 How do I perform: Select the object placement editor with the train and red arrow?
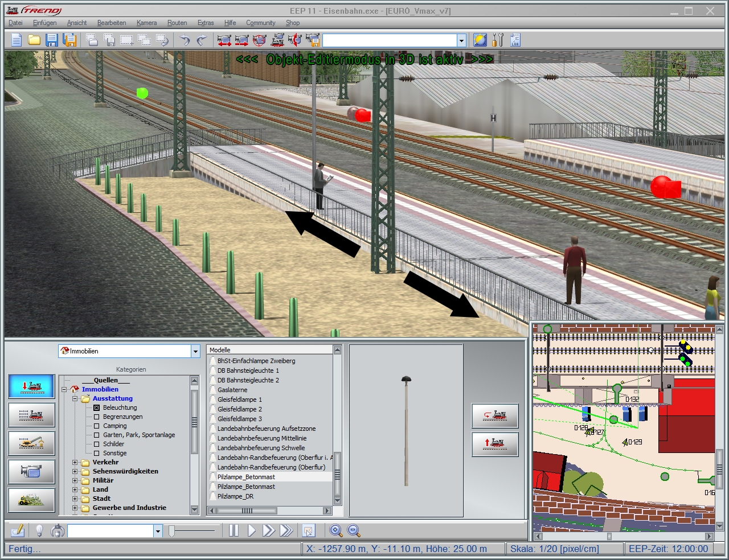[31, 386]
